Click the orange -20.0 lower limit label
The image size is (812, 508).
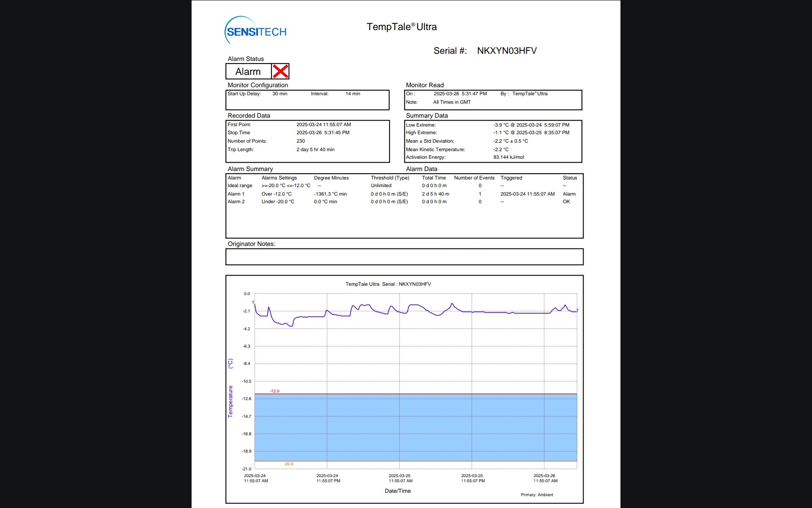(288, 464)
